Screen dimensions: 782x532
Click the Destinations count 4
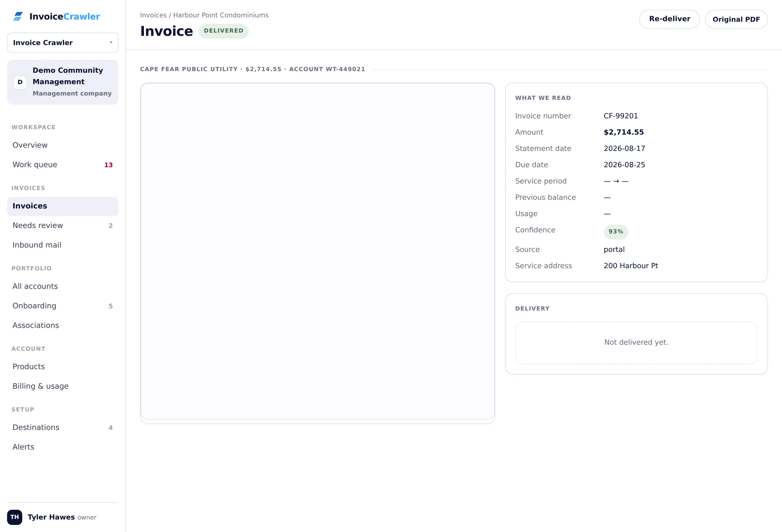[110, 428]
